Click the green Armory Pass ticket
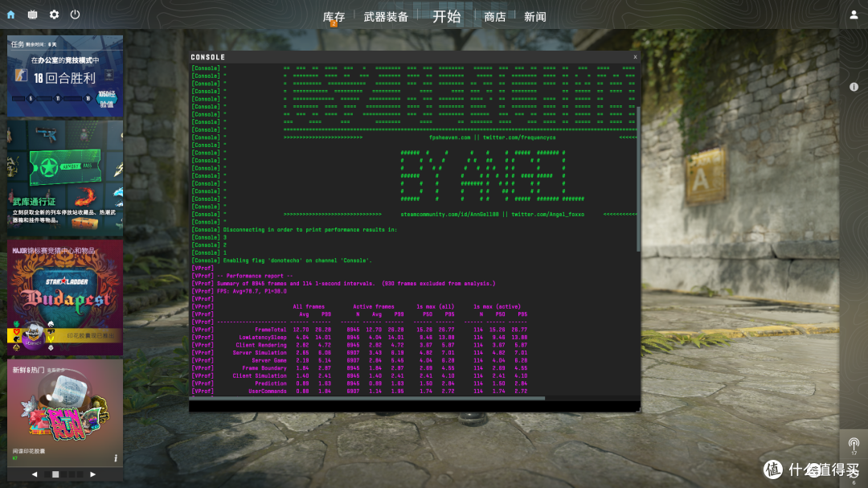 pyautogui.click(x=65, y=166)
